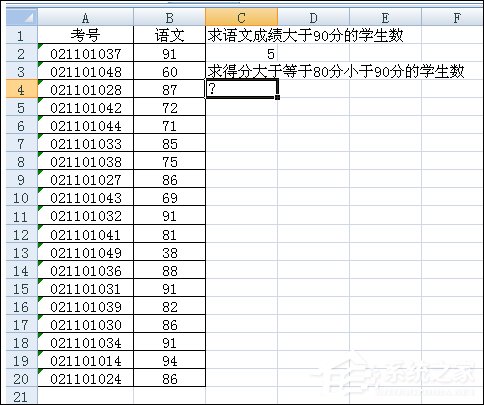The height and width of the screenshot is (405, 484).
Task: Select exam number 021101041
Action: pyautogui.click(x=86, y=234)
